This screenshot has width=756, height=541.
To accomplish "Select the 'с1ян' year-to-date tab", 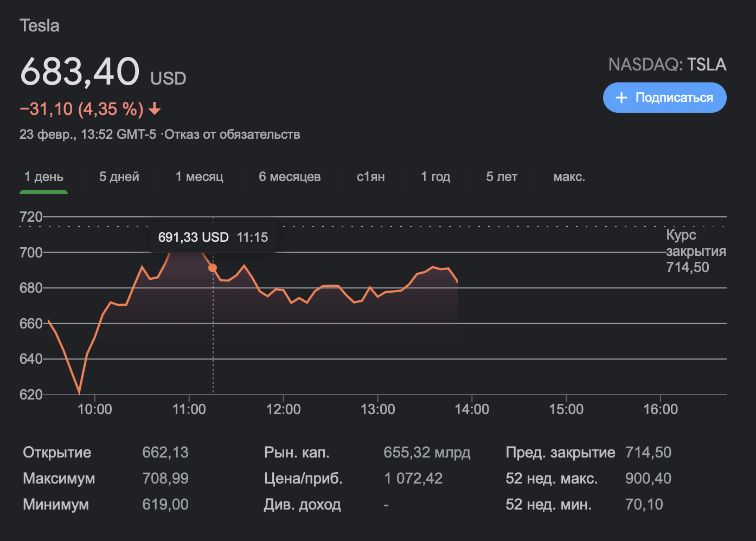I will 370,177.
